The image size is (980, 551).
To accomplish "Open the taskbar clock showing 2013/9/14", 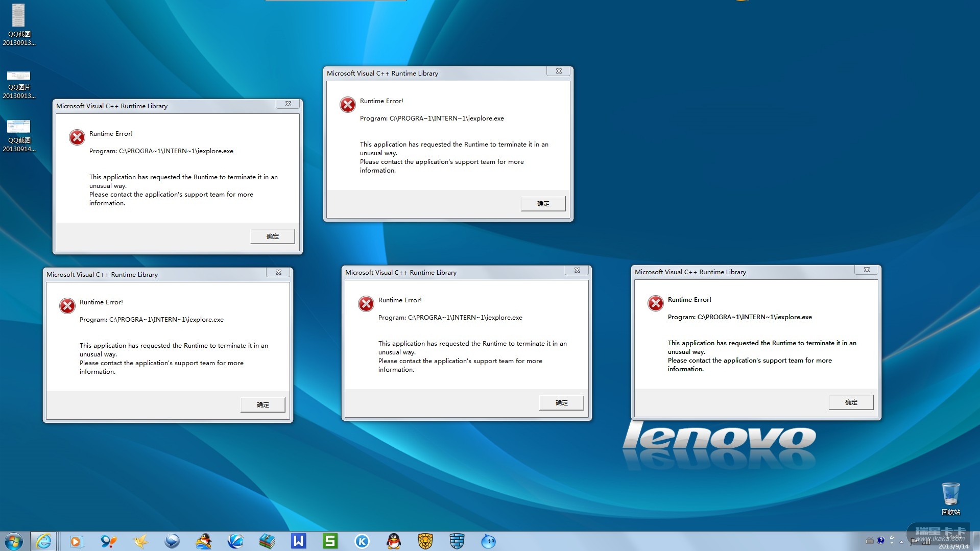I will pyautogui.click(x=953, y=542).
